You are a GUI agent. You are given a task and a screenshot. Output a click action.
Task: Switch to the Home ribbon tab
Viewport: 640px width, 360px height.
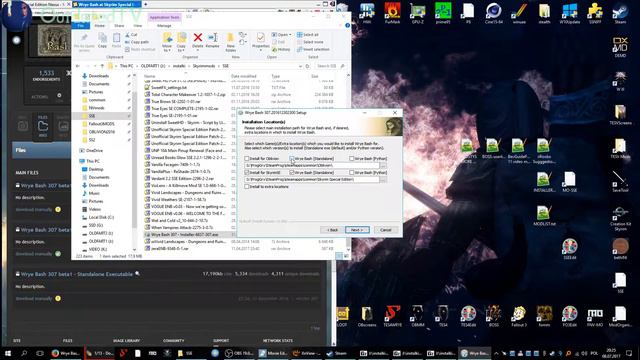[100, 26]
